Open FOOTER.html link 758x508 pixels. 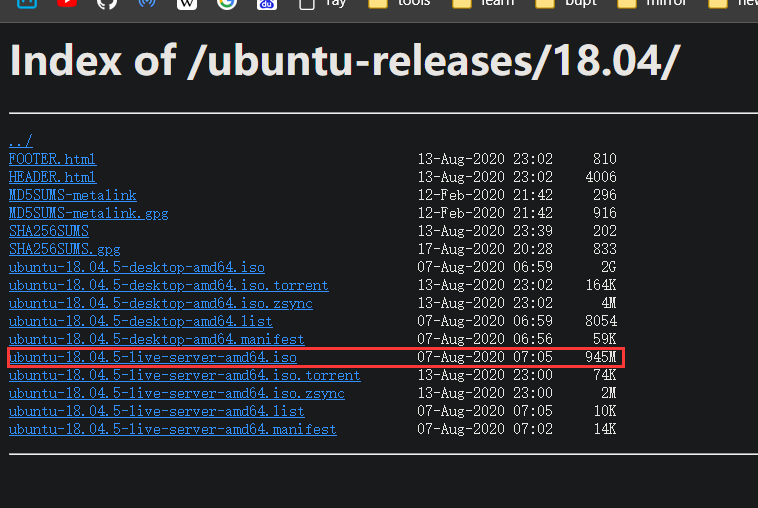point(52,159)
